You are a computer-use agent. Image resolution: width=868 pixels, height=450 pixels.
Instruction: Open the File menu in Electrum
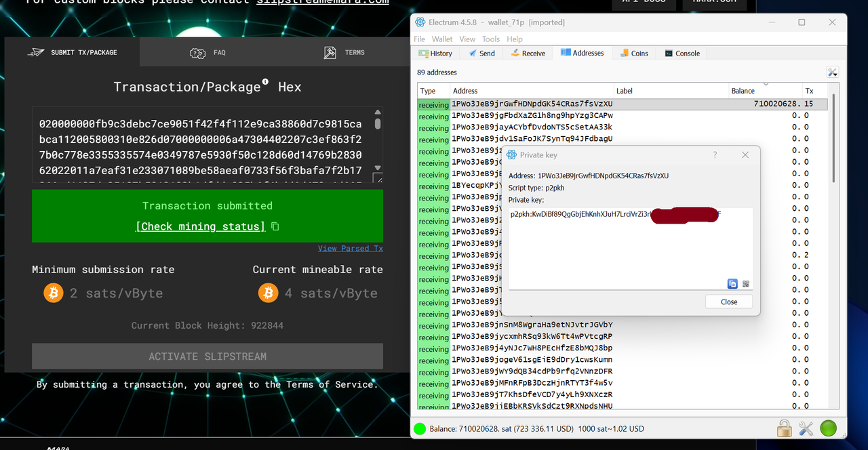coord(419,39)
